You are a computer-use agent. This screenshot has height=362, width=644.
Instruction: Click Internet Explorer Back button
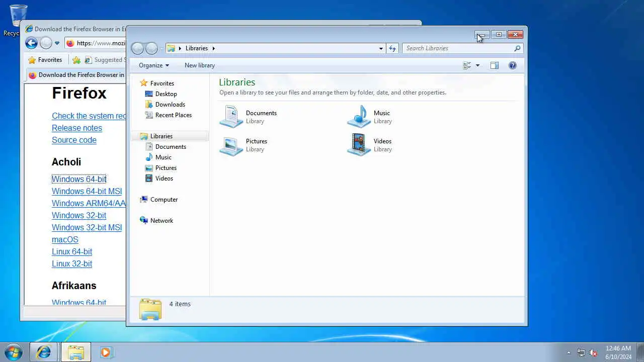click(31, 43)
